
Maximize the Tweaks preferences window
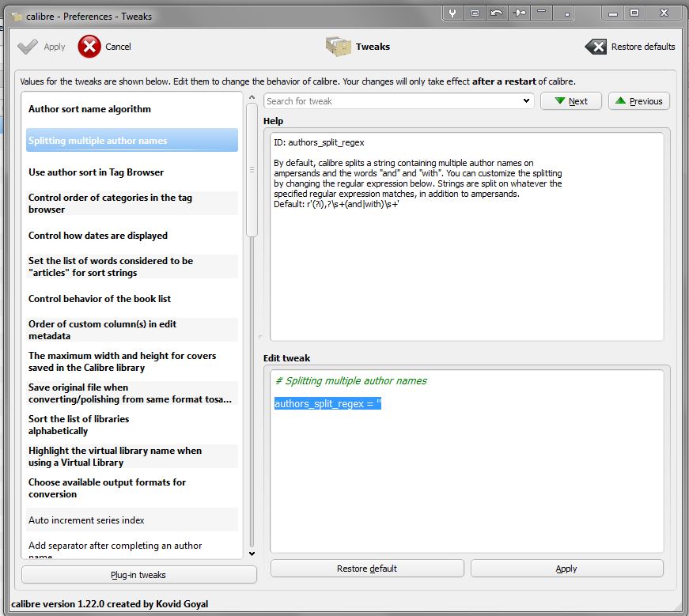coord(634,13)
